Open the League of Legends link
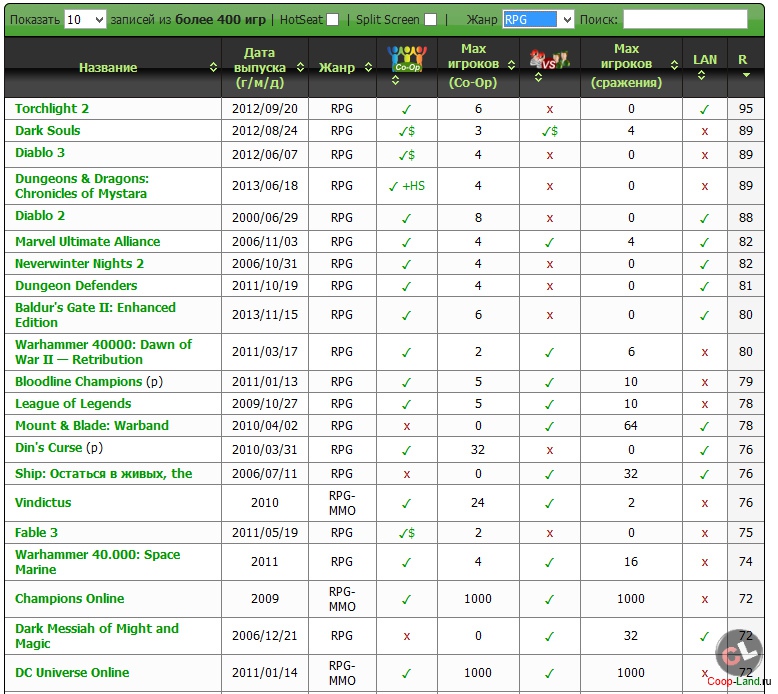 pos(73,403)
